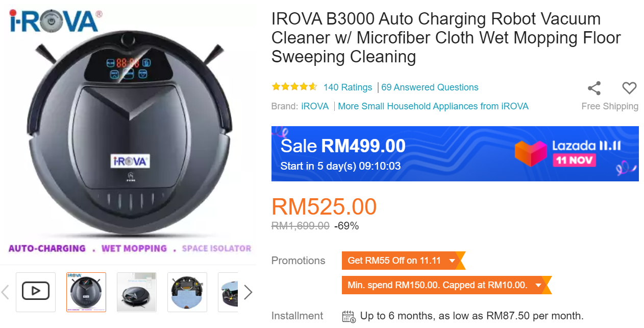Image resolution: width=644 pixels, height=328 pixels.
Task: Click the star rating icons
Action: [294, 87]
